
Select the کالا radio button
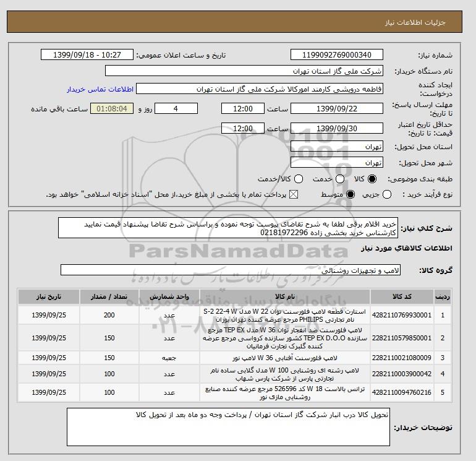click(x=372, y=179)
